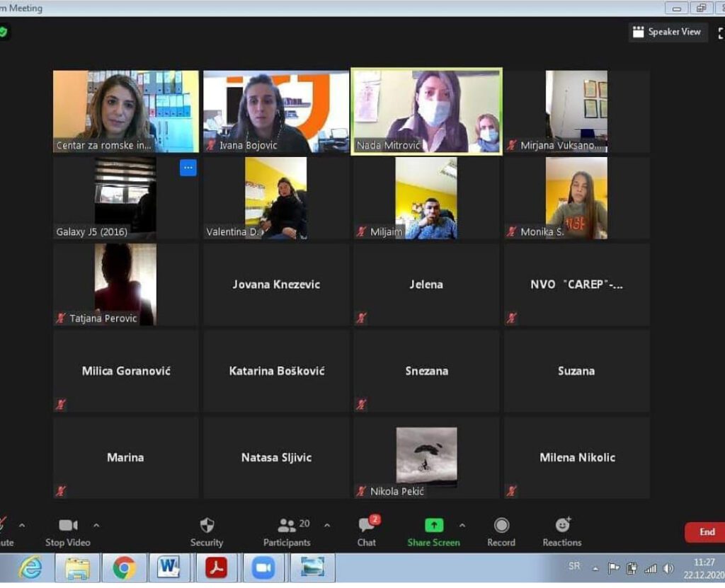Enter full screen mode icon

click(x=721, y=32)
